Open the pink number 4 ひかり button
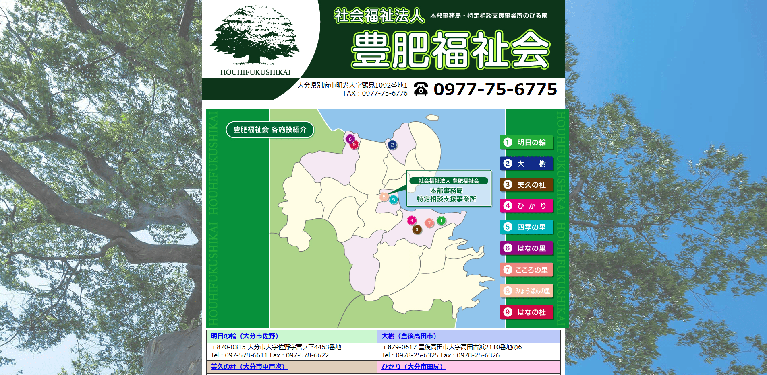Screen dimensions: 767x375 pyautogui.click(x=526, y=206)
